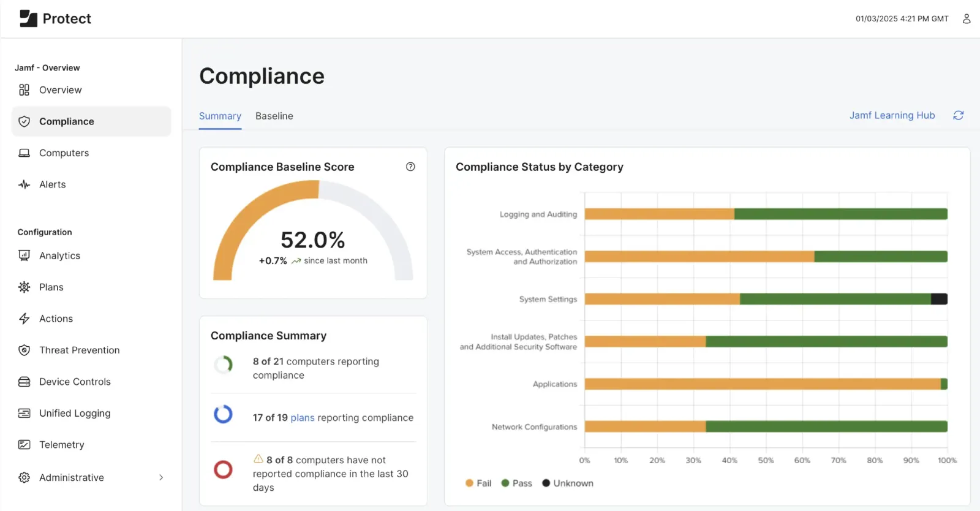Click the blue ring icon for plans reporting compliance
This screenshot has height=511, width=980.
click(x=223, y=414)
